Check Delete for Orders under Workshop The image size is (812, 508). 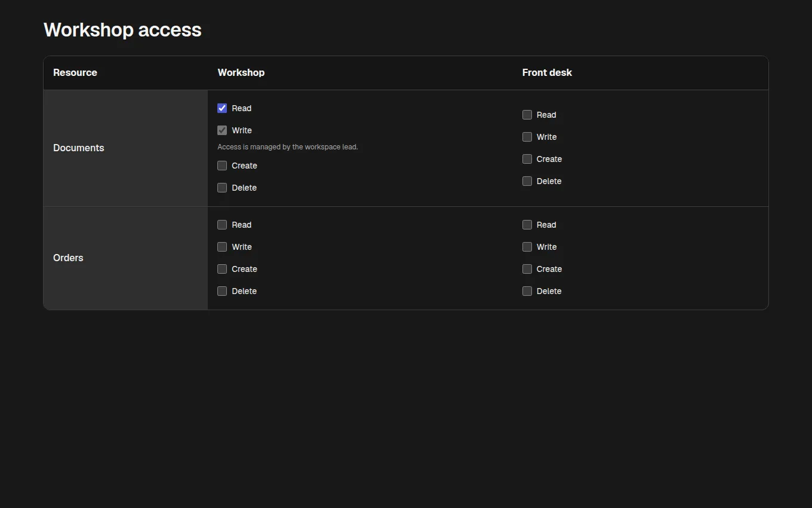pos(222,291)
